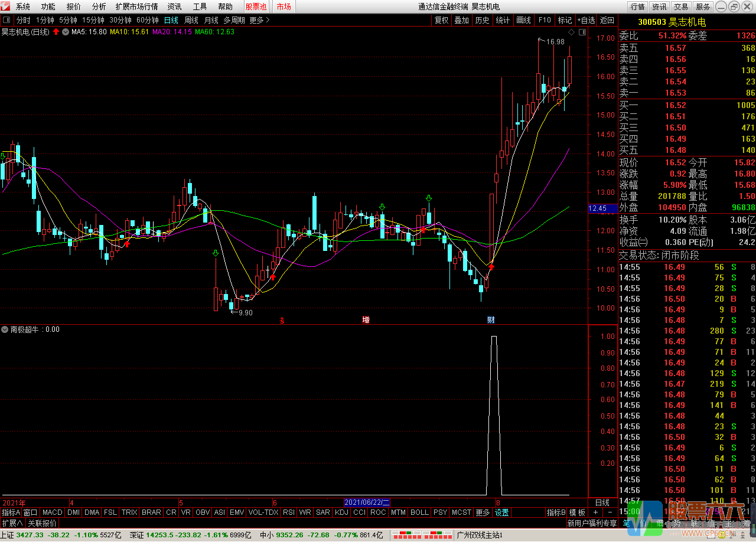Click the red 财 marker below the chart
Screen dimensions: 756x542
491,320
